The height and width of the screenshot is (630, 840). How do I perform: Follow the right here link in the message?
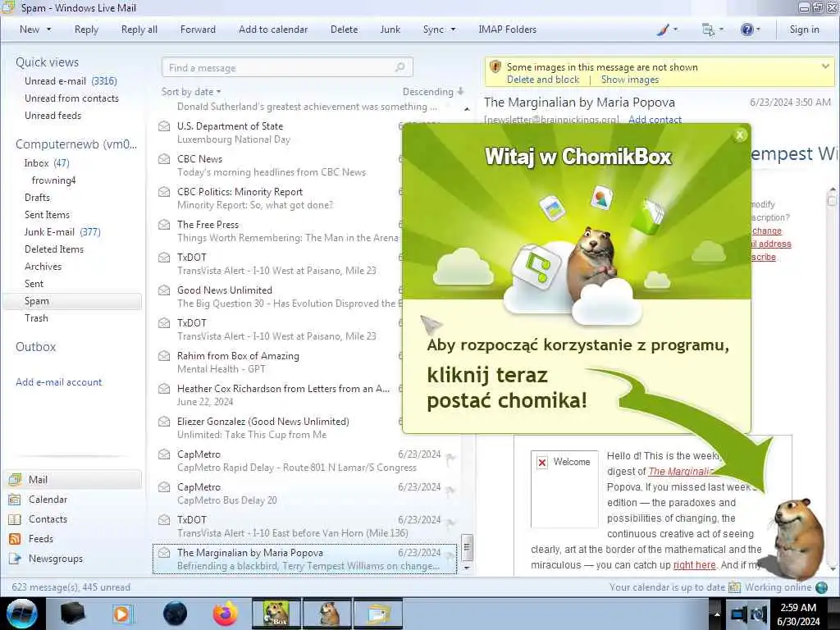(x=694, y=565)
